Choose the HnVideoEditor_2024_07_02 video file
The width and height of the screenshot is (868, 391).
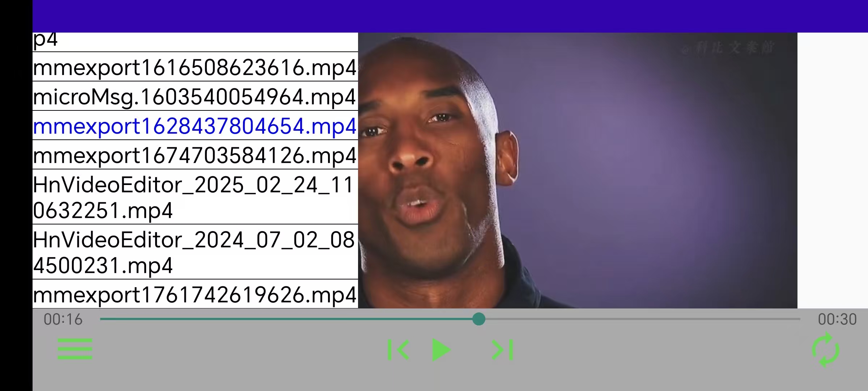[195, 252]
